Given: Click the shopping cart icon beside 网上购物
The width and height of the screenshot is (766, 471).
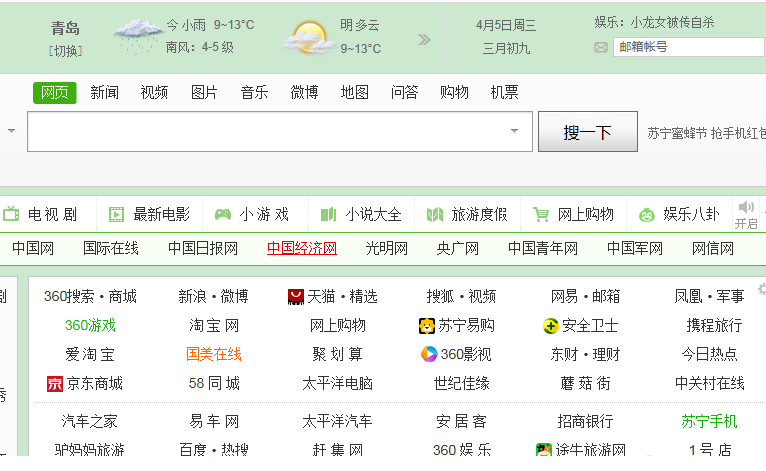Looking at the screenshot, I should [x=541, y=214].
